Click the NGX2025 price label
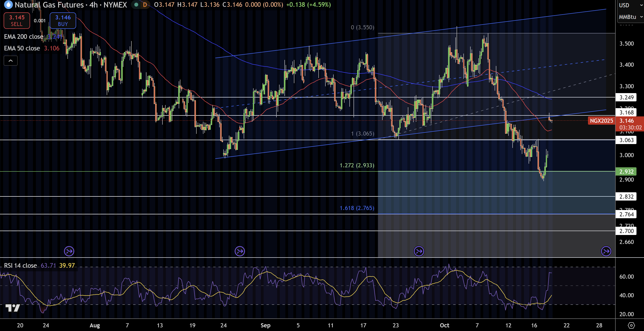 [601, 121]
